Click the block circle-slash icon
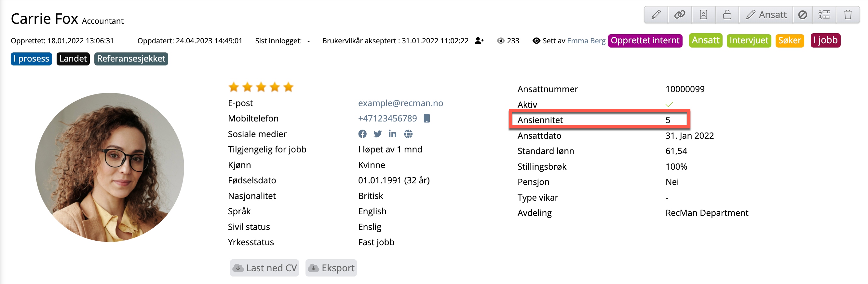This screenshot has height=284, width=868. click(802, 15)
